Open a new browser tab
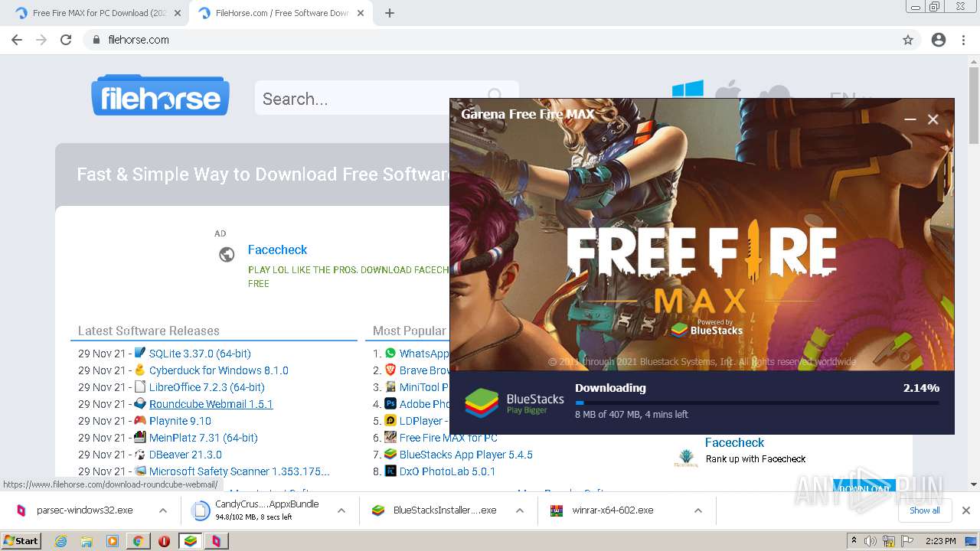The image size is (980, 551). tap(390, 13)
